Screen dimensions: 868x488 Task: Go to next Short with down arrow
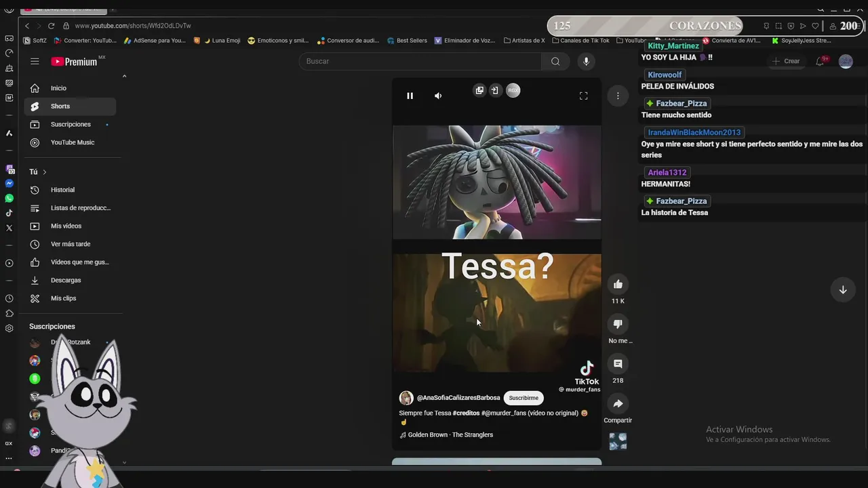click(x=843, y=290)
